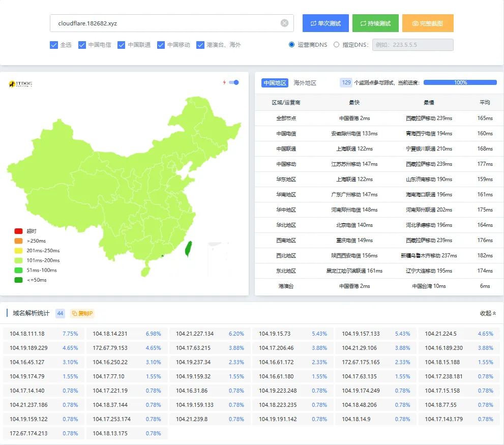Clear the domain input with X icon
Viewport: 504px width, 445px height.
[x=284, y=23]
